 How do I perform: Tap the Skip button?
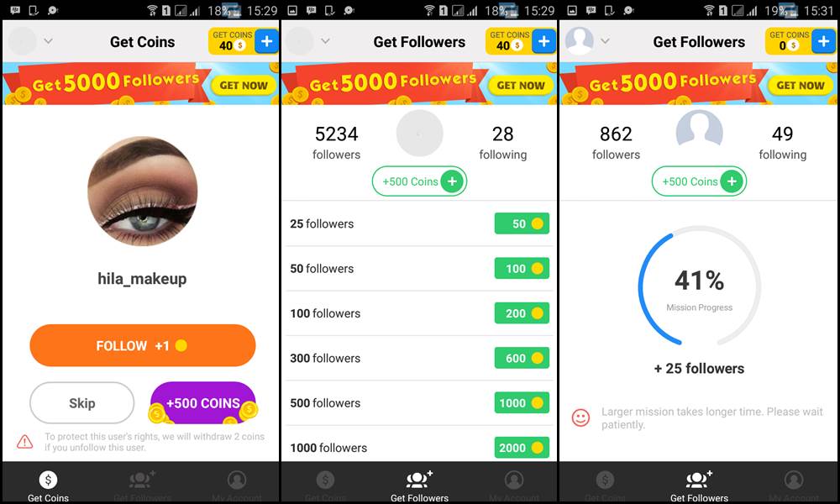point(82,402)
